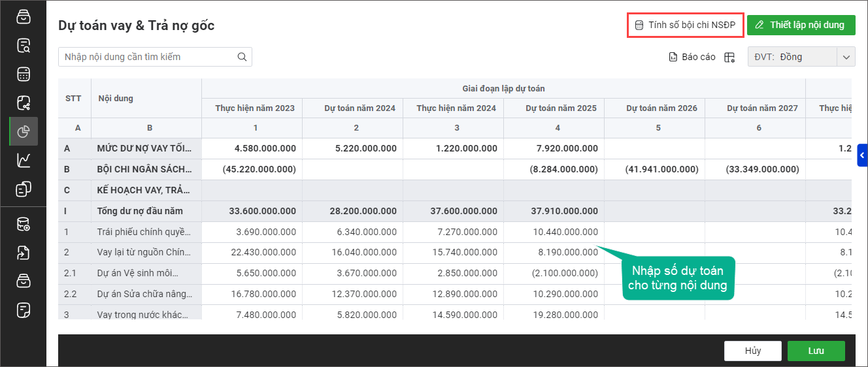This screenshot has height=367, width=868.
Task: Open the Báo cáo report
Action: [x=692, y=57]
